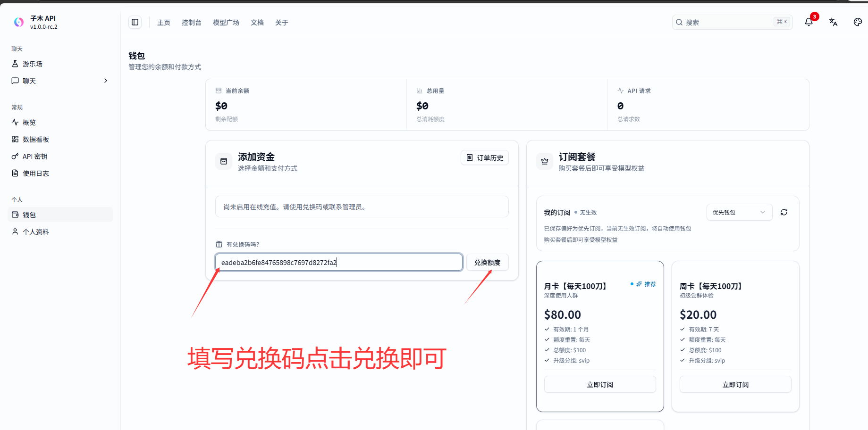Refresh my subscription status
Image resolution: width=868 pixels, height=430 pixels.
point(784,212)
